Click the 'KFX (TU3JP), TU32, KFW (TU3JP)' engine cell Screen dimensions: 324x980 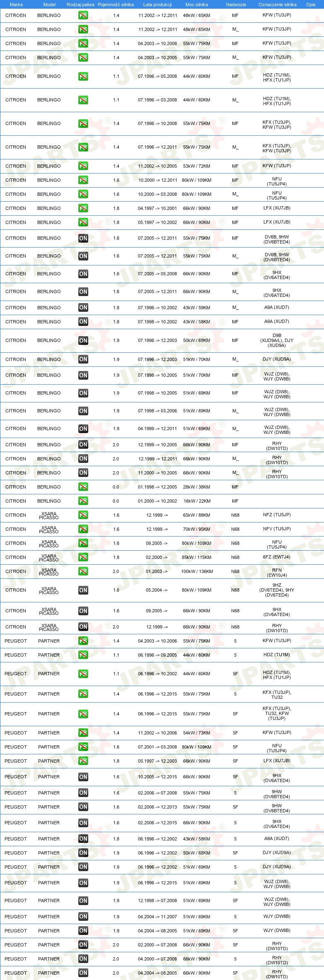point(277,713)
